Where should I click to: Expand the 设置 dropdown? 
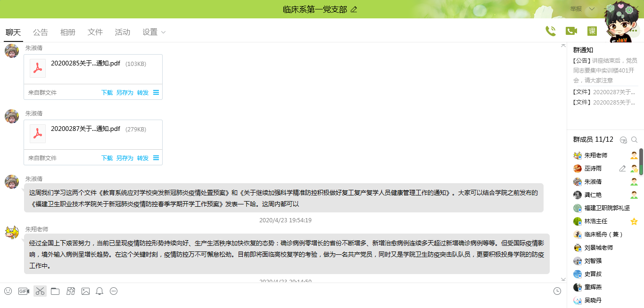point(154,32)
